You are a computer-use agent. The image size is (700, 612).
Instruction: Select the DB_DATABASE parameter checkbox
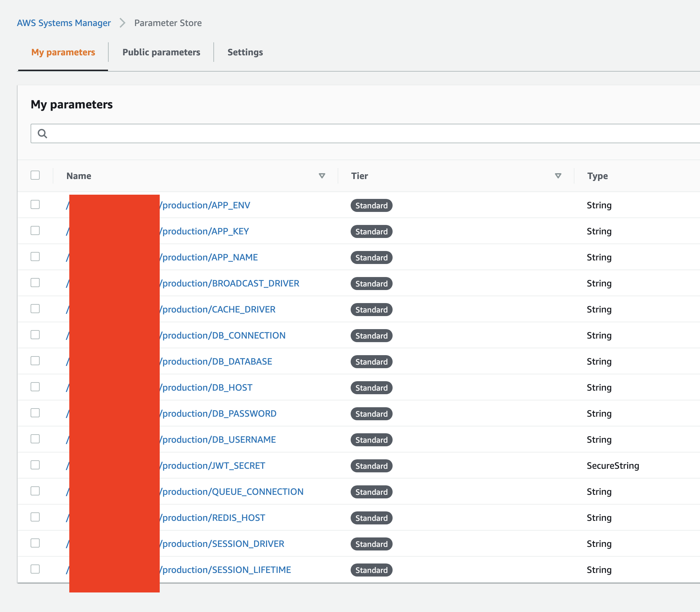coord(35,361)
